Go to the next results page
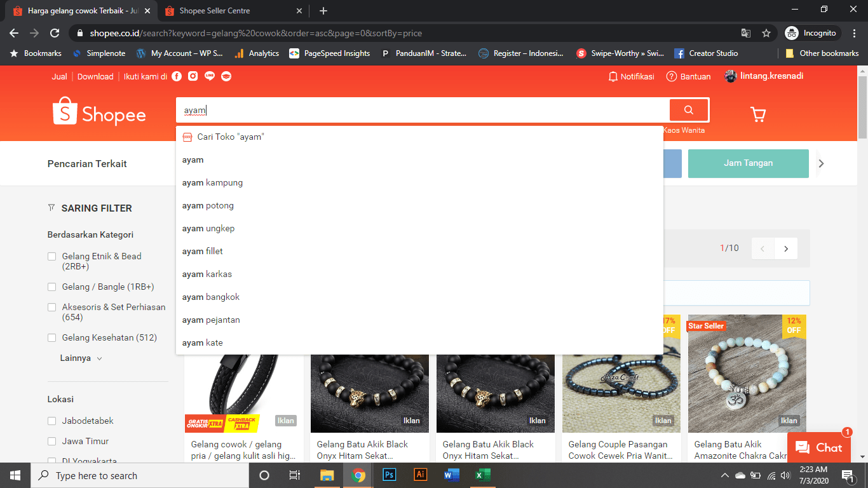 (786, 248)
